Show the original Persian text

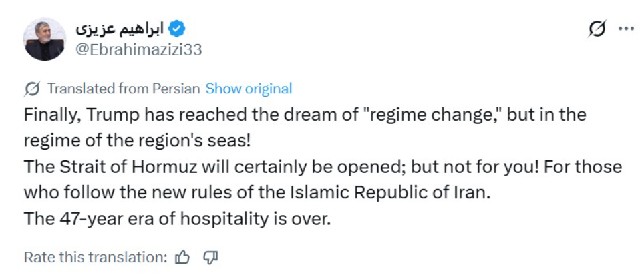[249, 89]
